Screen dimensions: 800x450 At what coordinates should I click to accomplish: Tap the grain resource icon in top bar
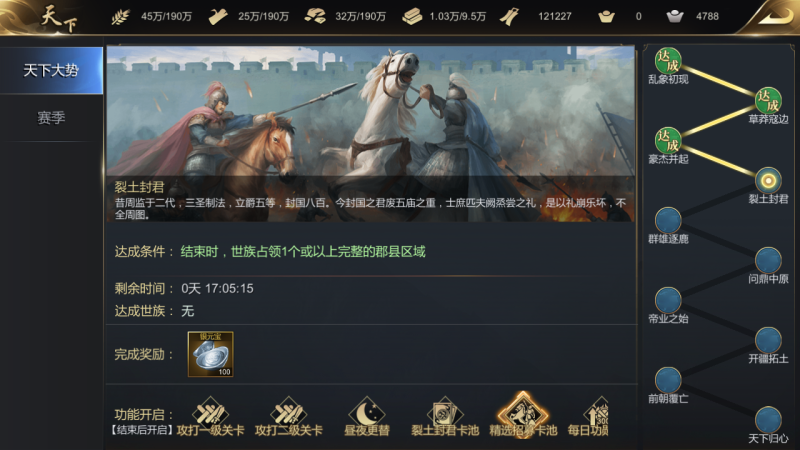tap(120, 16)
